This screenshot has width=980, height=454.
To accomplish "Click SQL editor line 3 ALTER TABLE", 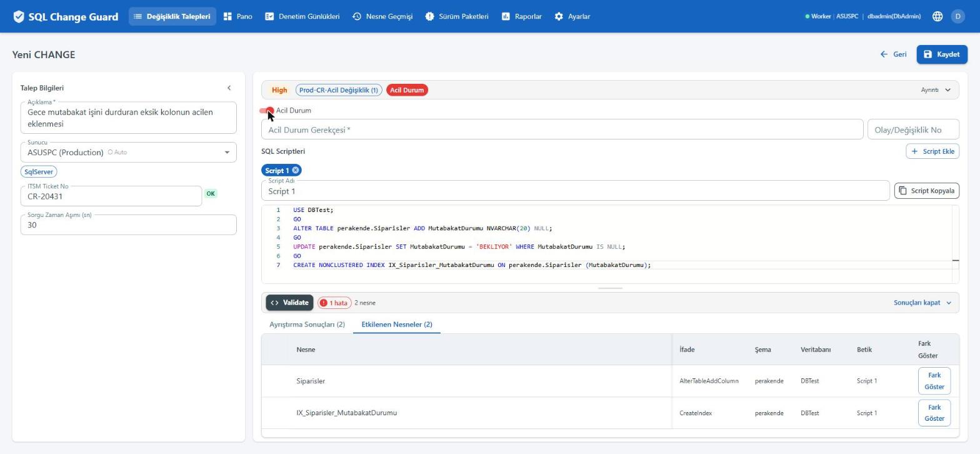I will (422, 228).
